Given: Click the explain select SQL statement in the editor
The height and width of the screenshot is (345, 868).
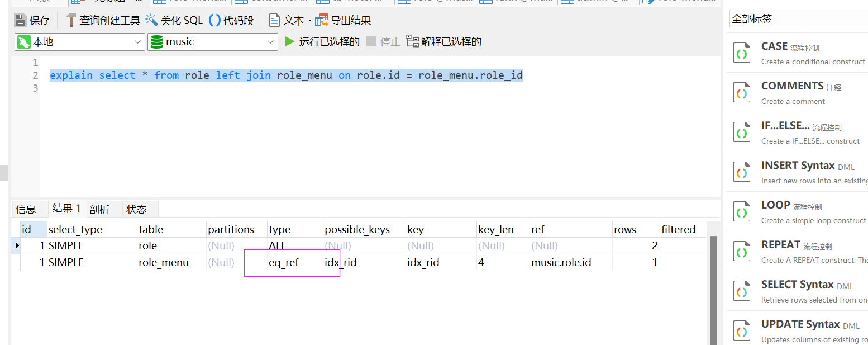Looking at the screenshot, I should coord(286,75).
